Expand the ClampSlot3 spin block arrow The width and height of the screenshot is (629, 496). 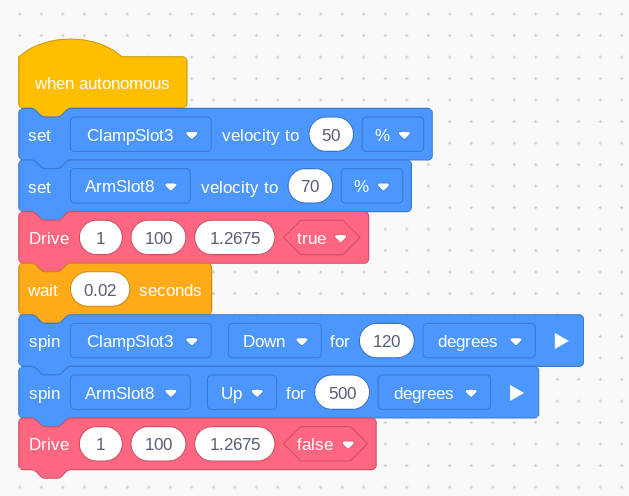[x=561, y=341]
